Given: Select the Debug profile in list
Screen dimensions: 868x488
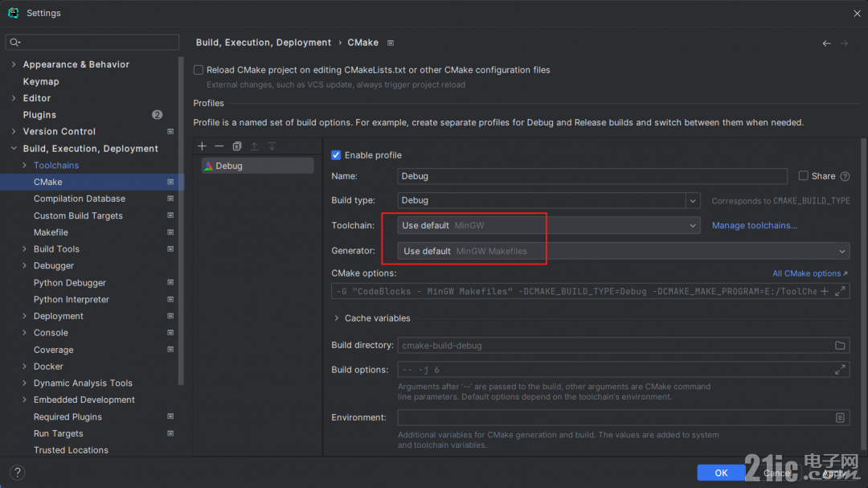Looking at the screenshot, I should [x=257, y=166].
